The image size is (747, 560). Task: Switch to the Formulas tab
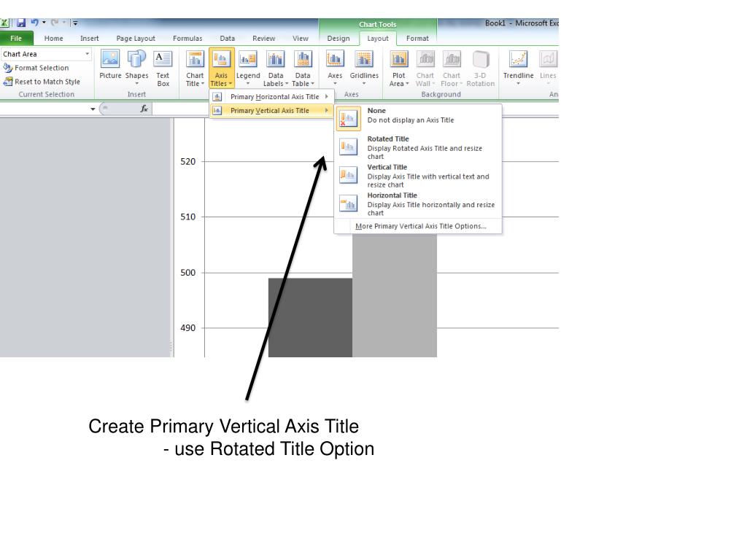point(187,38)
